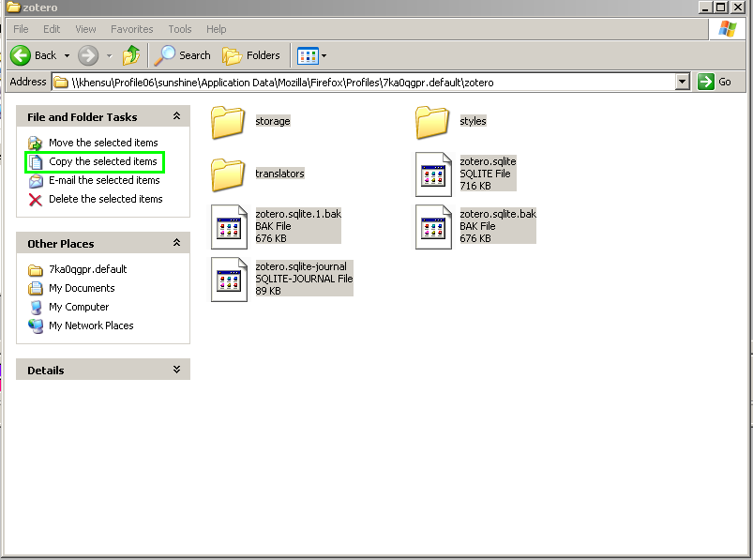Click Copy the selected items

point(103,161)
